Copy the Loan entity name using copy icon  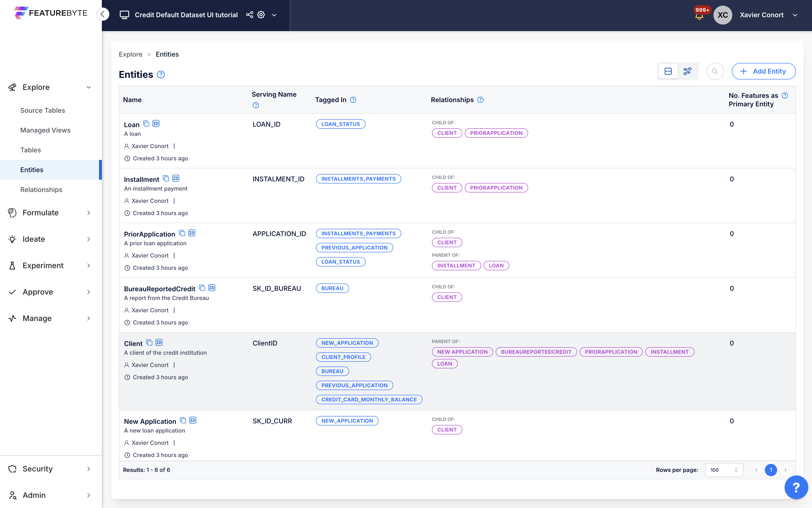pyautogui.click(x=146, y=124)
